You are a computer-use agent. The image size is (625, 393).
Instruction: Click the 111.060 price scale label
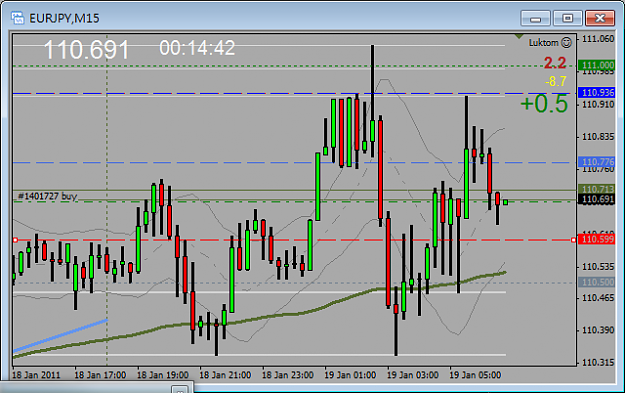pyautogui.click(x=598, y=39)
